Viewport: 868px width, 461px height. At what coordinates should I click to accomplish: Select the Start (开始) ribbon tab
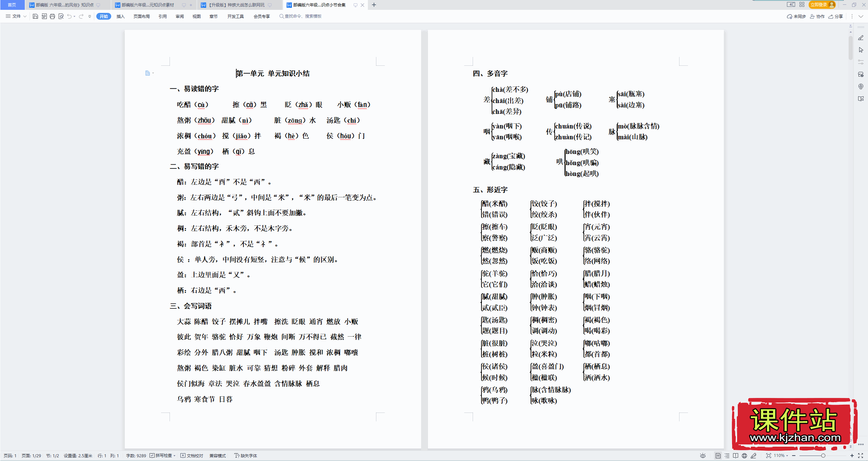[104, 16]
